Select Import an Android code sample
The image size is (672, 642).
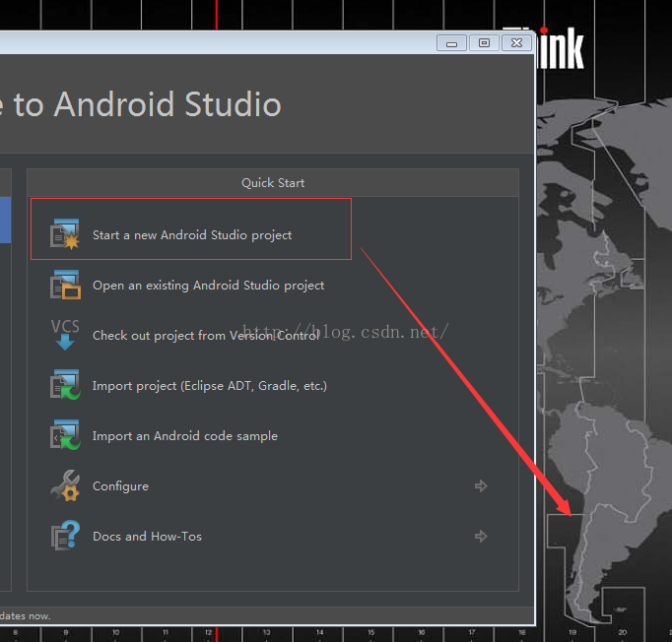tap(185, 436)
